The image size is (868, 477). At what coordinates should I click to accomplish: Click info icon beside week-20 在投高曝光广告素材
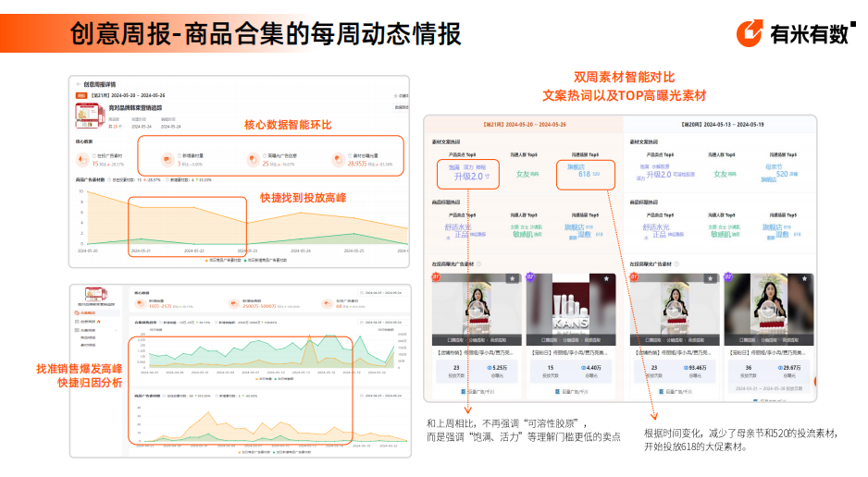coord(676,264)
